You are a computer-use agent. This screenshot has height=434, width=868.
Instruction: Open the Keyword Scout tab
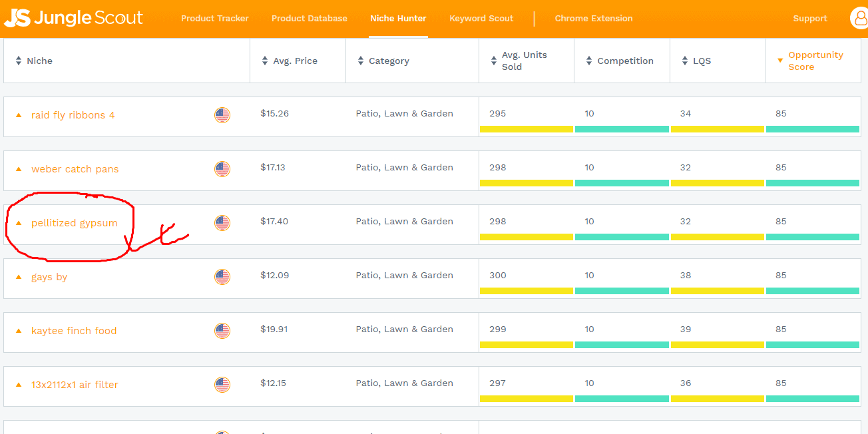(x=481, y=19)
